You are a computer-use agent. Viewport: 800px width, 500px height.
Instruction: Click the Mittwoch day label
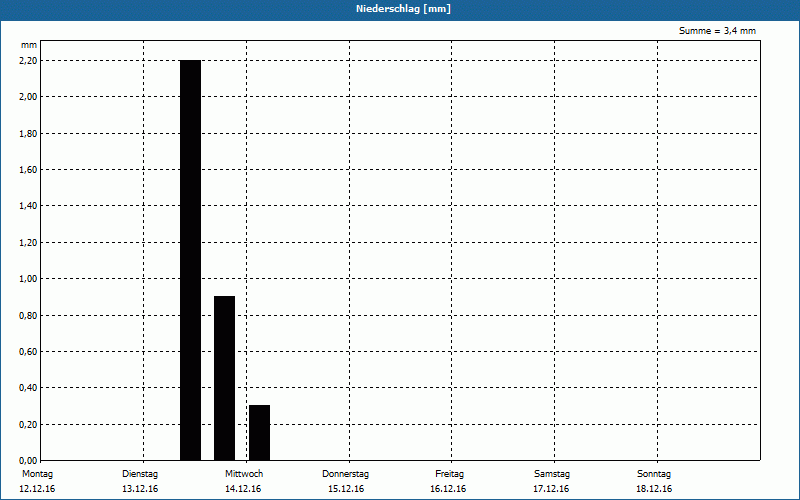click(x=244, y=474)
